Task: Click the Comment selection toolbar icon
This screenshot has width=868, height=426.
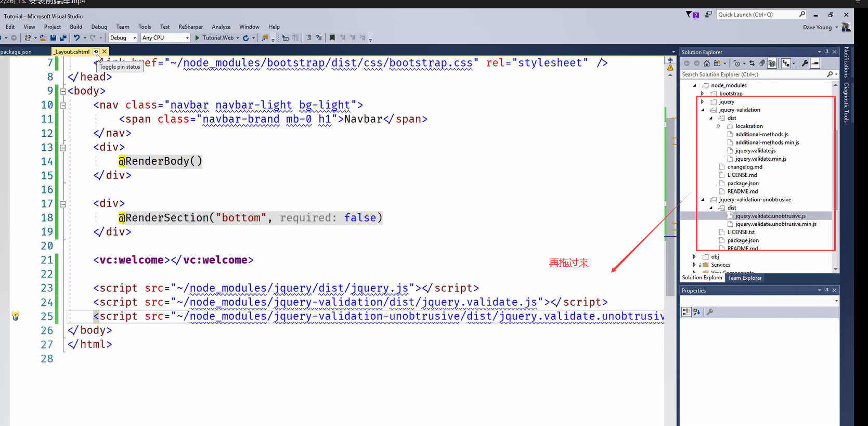Action: [309, 37]
